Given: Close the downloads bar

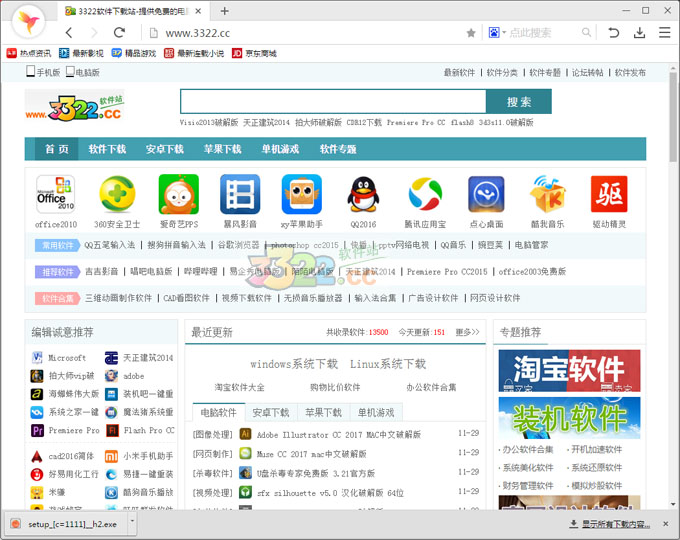Looking at the screenshot, I should [665, 524].
